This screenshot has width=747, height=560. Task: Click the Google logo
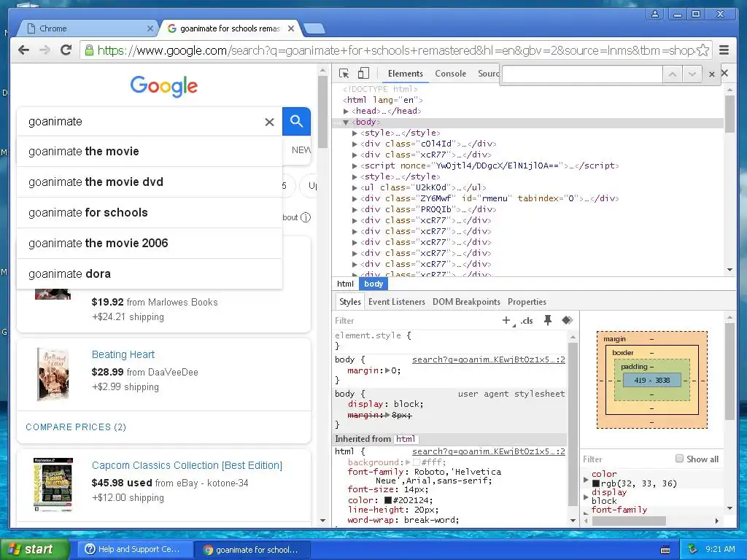[x=164, y=86]
